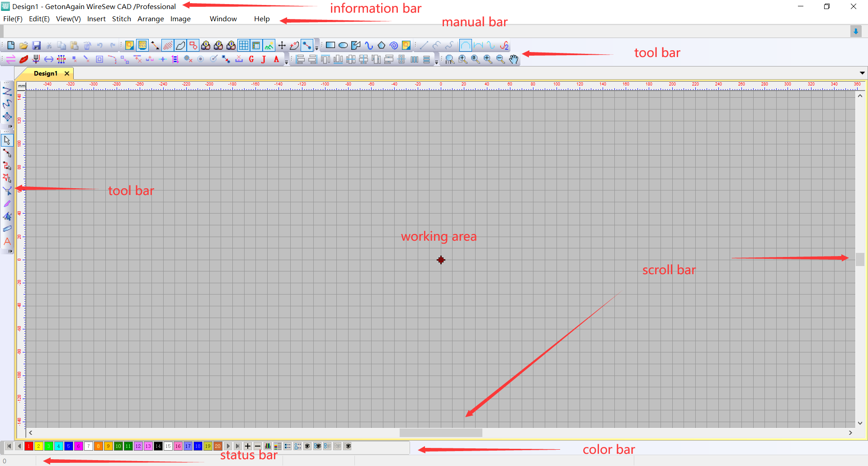Toggle the grid display button
The image size is (868, 466).
coord(244,45)
